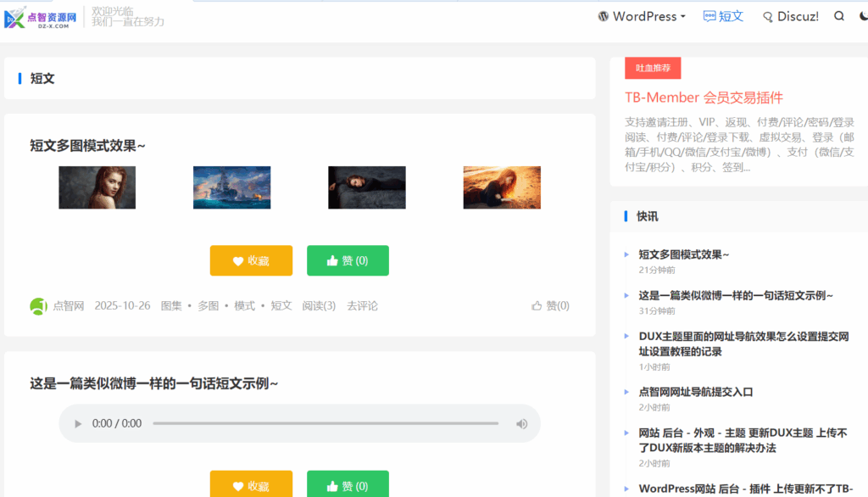Toggle dark mode with the moon icon
Image resolution: width=868 pixels, height=497 pixels.
(x=863, y=16)
